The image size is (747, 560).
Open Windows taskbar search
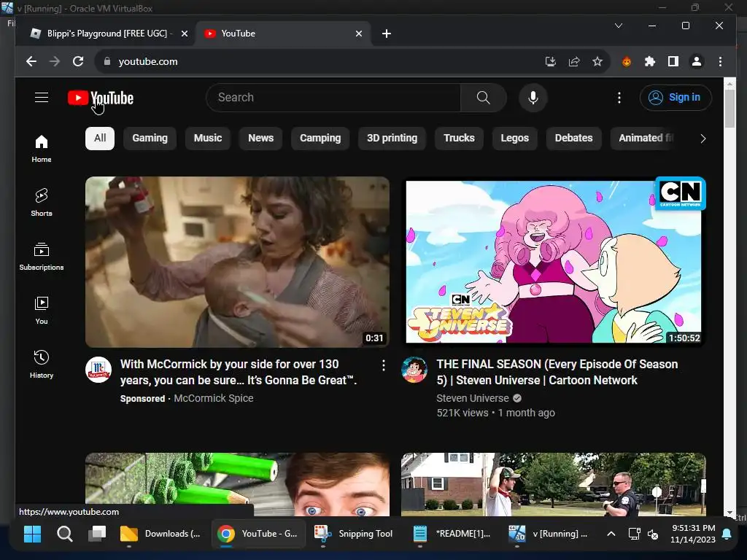pyautogui.click(x=65, y=534)
